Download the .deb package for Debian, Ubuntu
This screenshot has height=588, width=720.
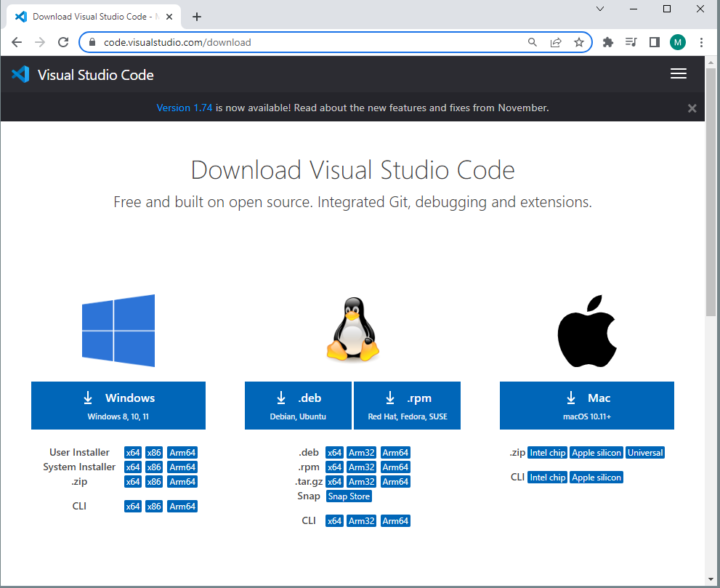click(x=298, y=406)
